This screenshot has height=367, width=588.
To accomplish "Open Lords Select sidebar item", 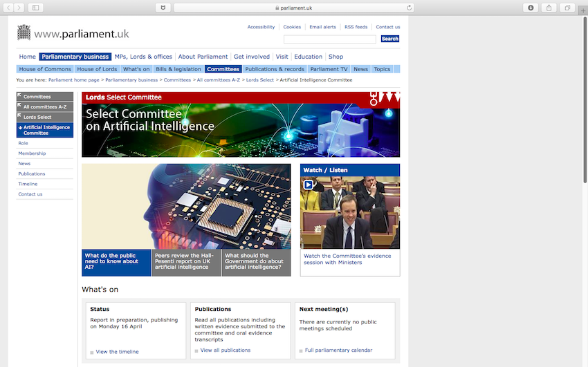I will [45, 117].
